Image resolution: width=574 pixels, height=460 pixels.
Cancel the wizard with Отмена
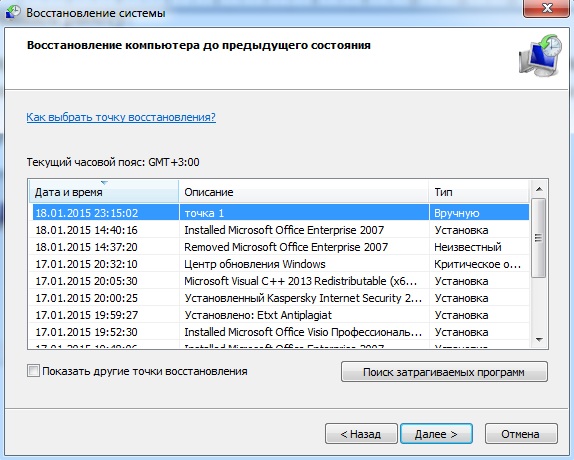(521, 434)
